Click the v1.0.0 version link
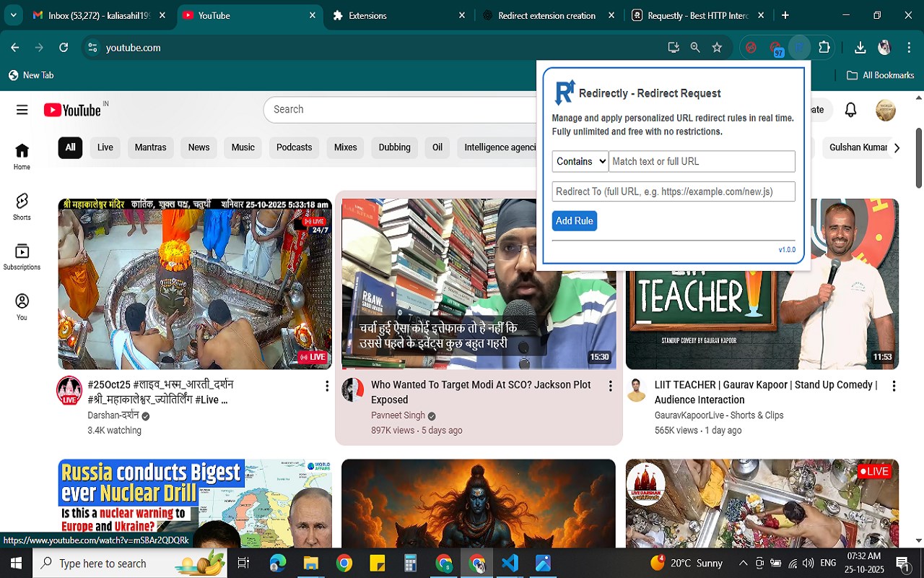The image size is (924, 578). 787,250
